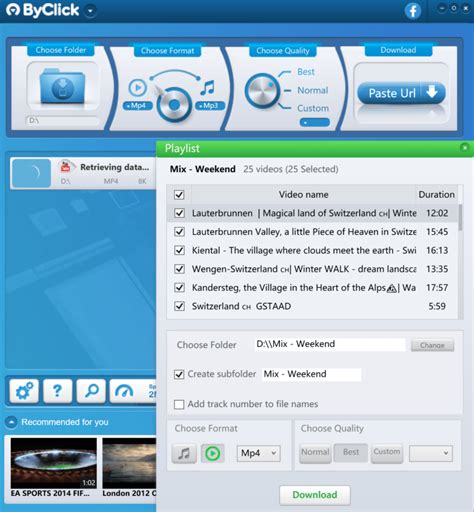
Task: Uncheck Switzerland GSTAAD video checkbox
Action: click(179, 306)
